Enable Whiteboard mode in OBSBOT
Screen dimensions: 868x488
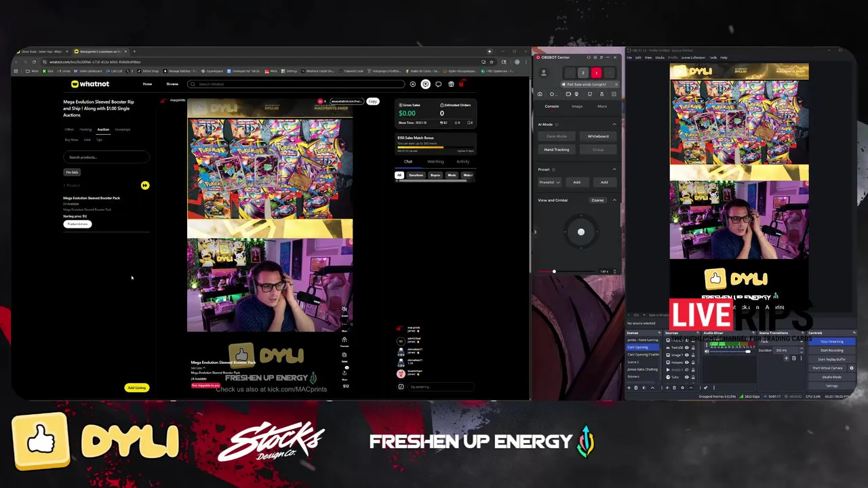click(598, 136)
